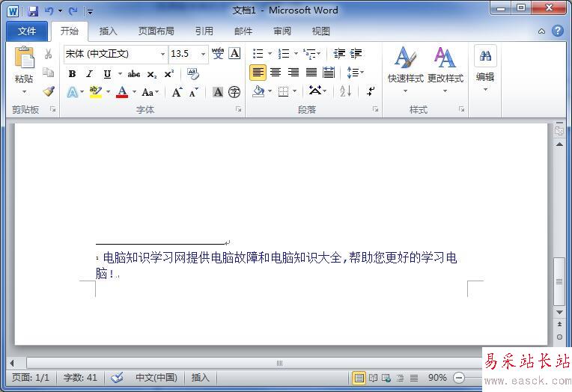This screenshot has height=392, width=572.
Task: Open 更改样式 Change Styles menu
Action: tap(445, 70)
